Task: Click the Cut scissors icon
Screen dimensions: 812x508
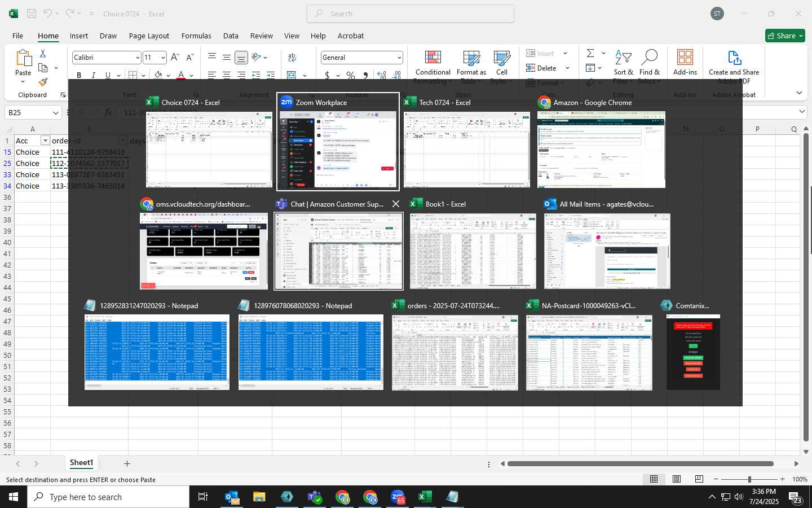Action: (x=43, y=53)
